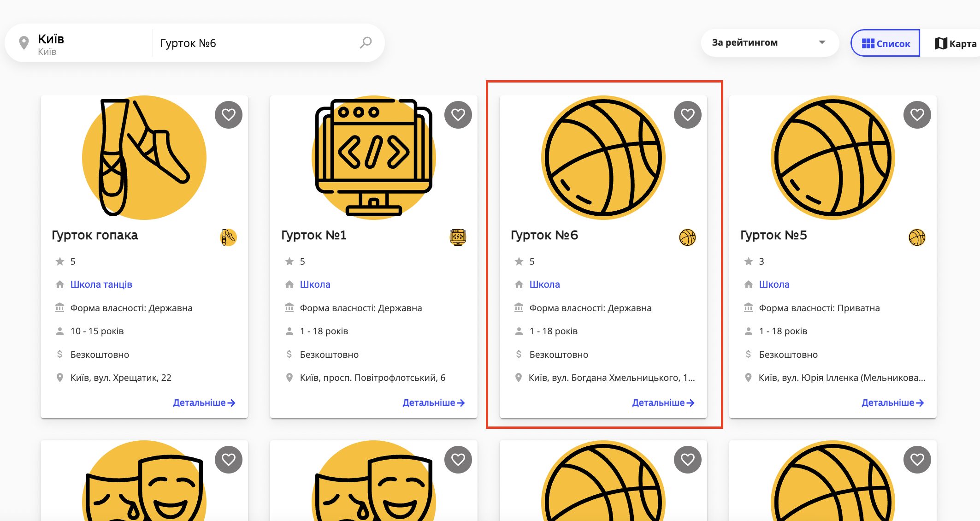Expand the dropdown arrow next to За рейтингом
Screen dimensions: 980x521
click(822, 42)
